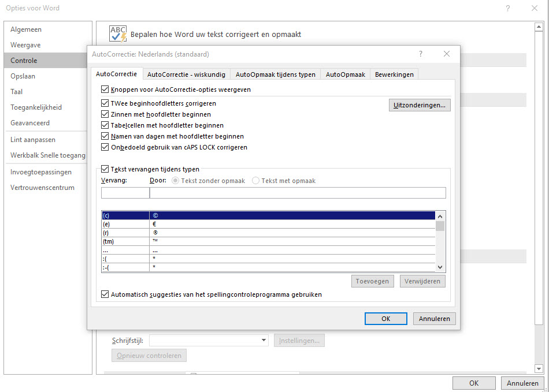The image size is (549, 392).
Task: Select the (e) euro replacement entry
Action: click(269, 224)
